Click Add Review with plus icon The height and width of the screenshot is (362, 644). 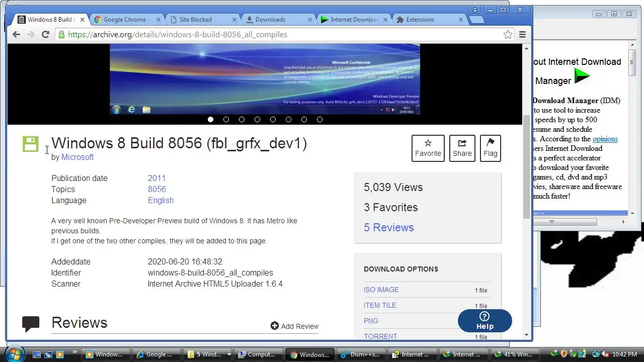point(294,326)
